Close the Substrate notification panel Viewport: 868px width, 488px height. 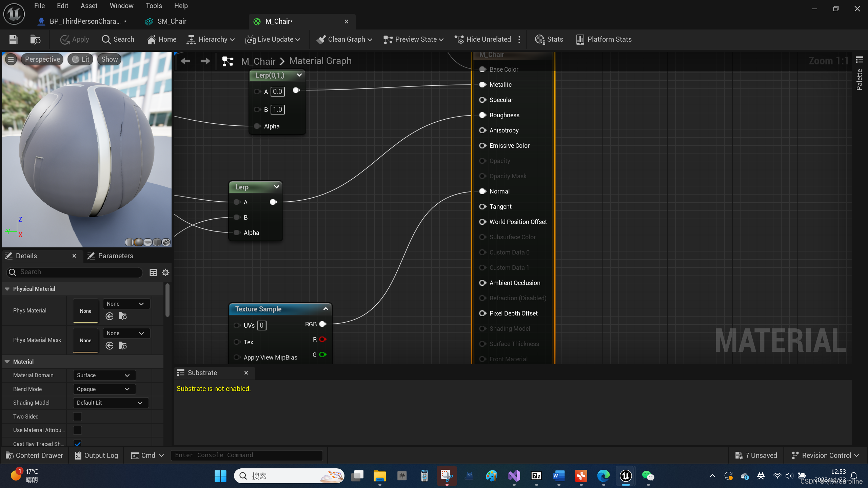(245, 372)
